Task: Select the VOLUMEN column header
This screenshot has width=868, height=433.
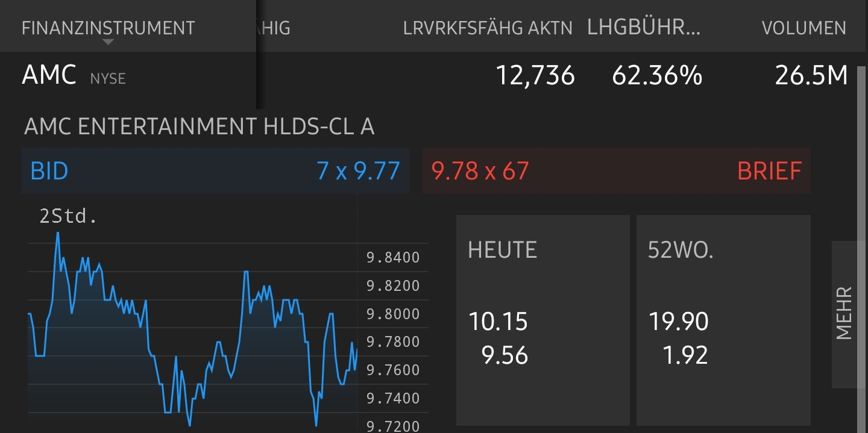Action: (x=804, y=28)
